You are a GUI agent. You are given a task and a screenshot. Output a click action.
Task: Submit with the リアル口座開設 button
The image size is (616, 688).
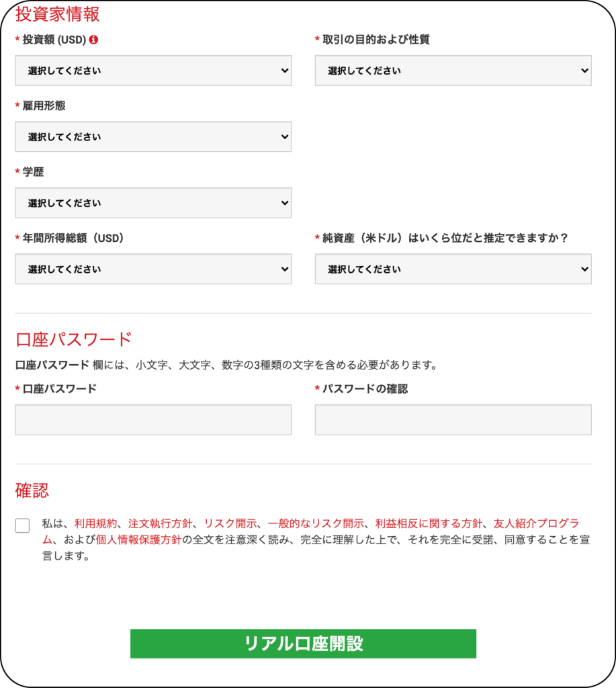[x=303, y=644]
